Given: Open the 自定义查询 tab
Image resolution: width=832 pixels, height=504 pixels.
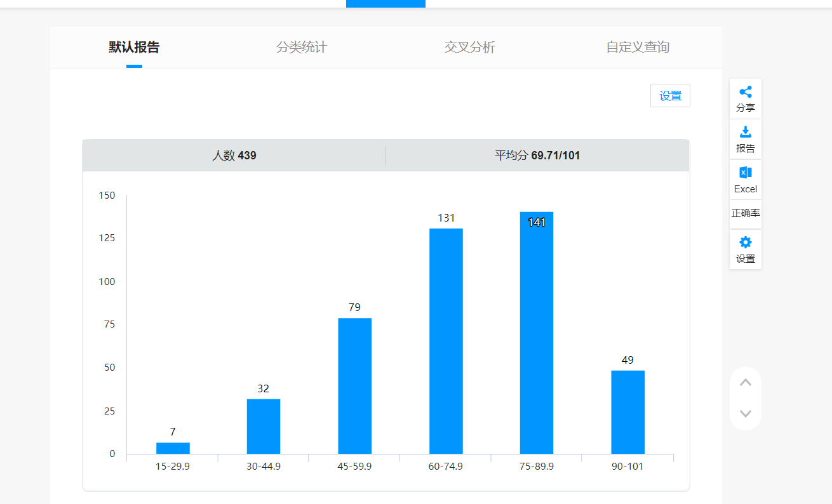Looking at the screenshot, I should coord(638,47).
